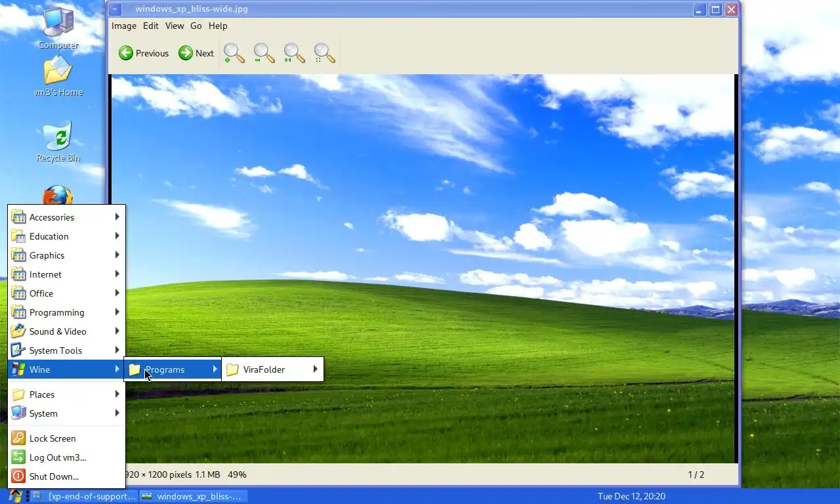Expand the Internet submenu arrow
The image size is (840, 504).
[x=117, y=274]
